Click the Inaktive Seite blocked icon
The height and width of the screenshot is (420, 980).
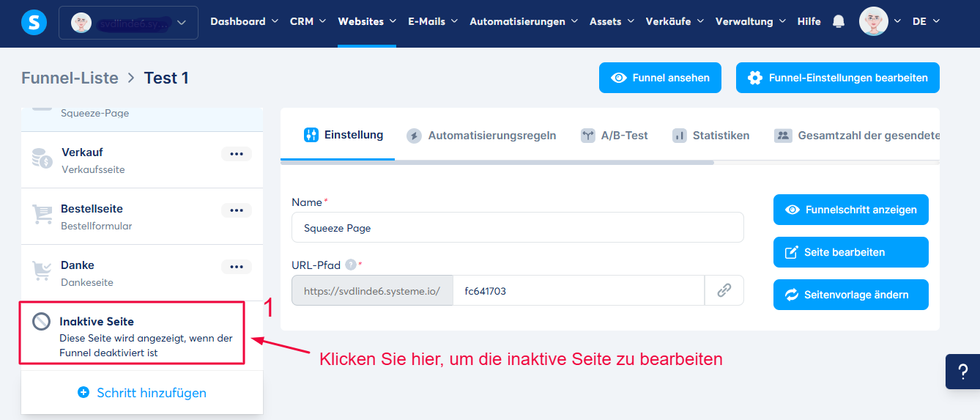pyautogui.click(x=42, y=322)
